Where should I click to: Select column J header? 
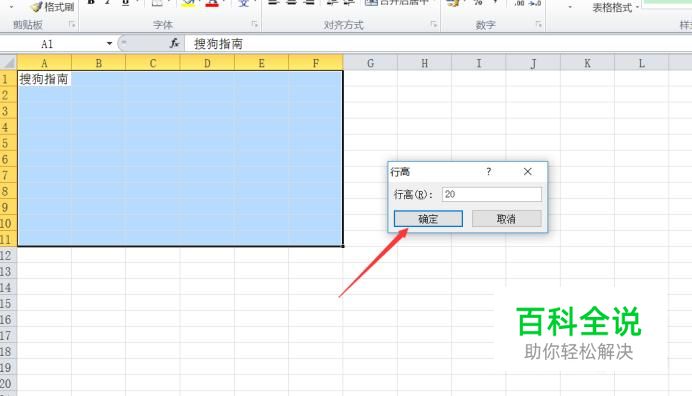click(x=533, y=63)
